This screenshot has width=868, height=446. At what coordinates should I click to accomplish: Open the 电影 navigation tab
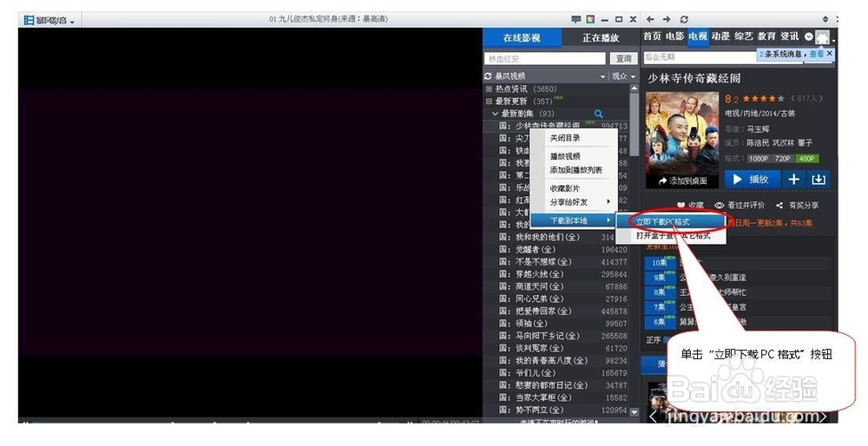coord(674,36)
